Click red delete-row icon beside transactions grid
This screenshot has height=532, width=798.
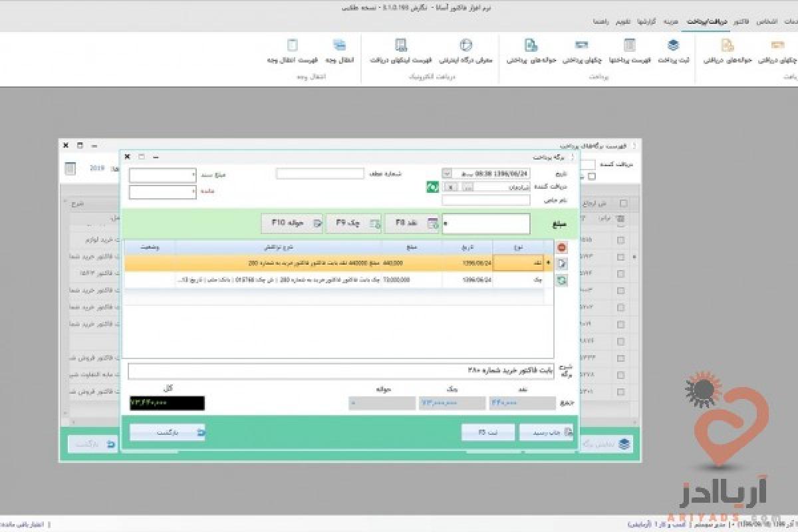click(562, 247)
